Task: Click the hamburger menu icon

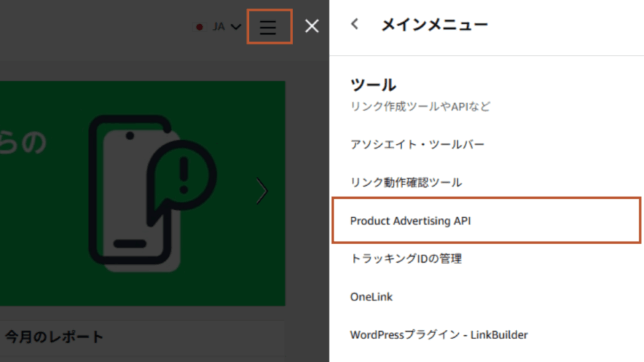Action: [268, 27]
